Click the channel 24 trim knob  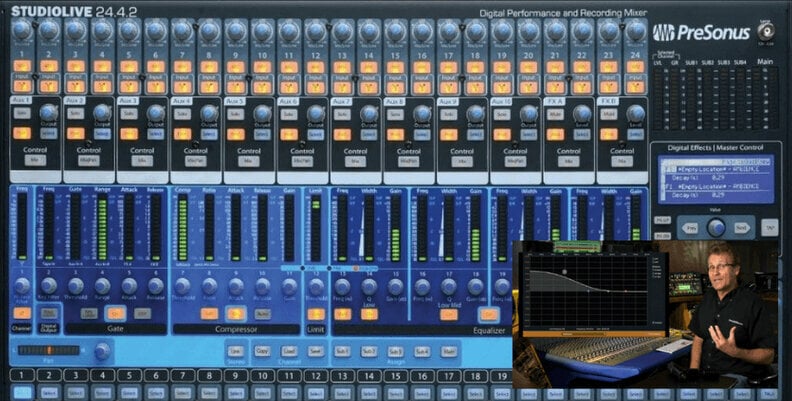pyautogui.click(x=635, y=30)
